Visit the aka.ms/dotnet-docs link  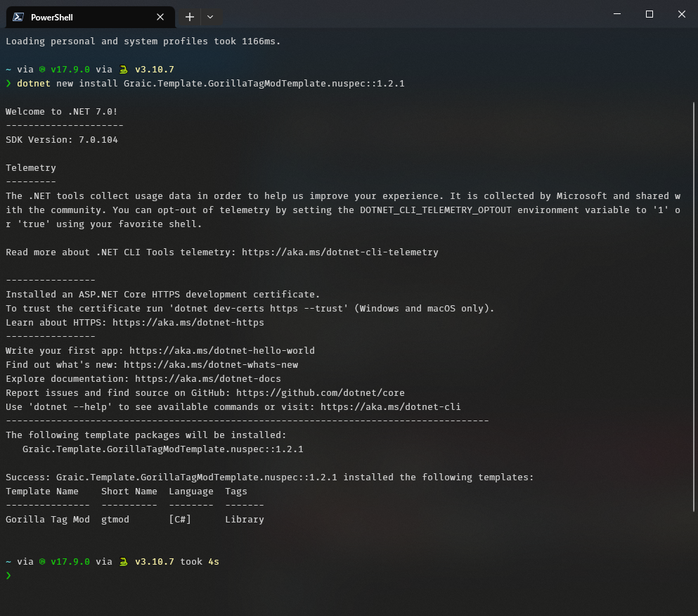[x=207, y=379]
